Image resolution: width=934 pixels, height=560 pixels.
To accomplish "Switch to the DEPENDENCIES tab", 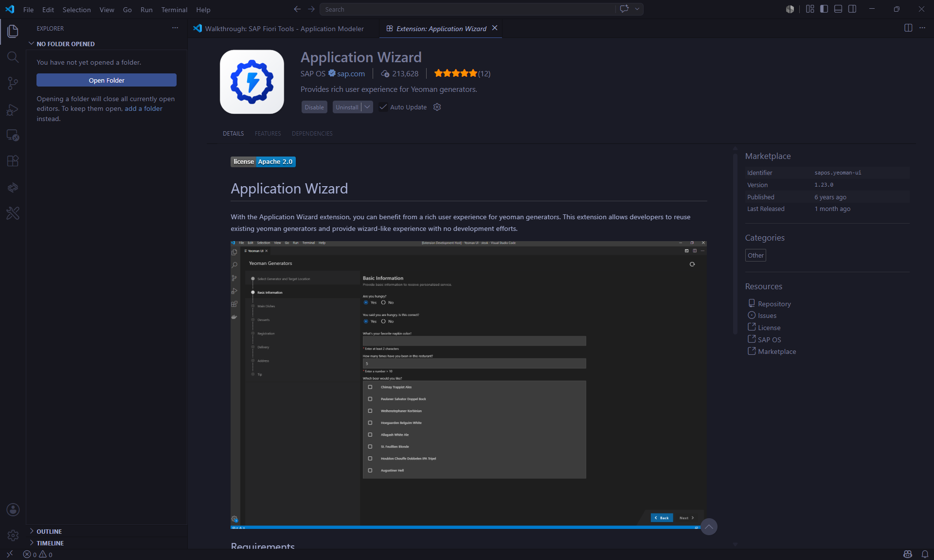I will pyautogui.click(x=312, y=133).
